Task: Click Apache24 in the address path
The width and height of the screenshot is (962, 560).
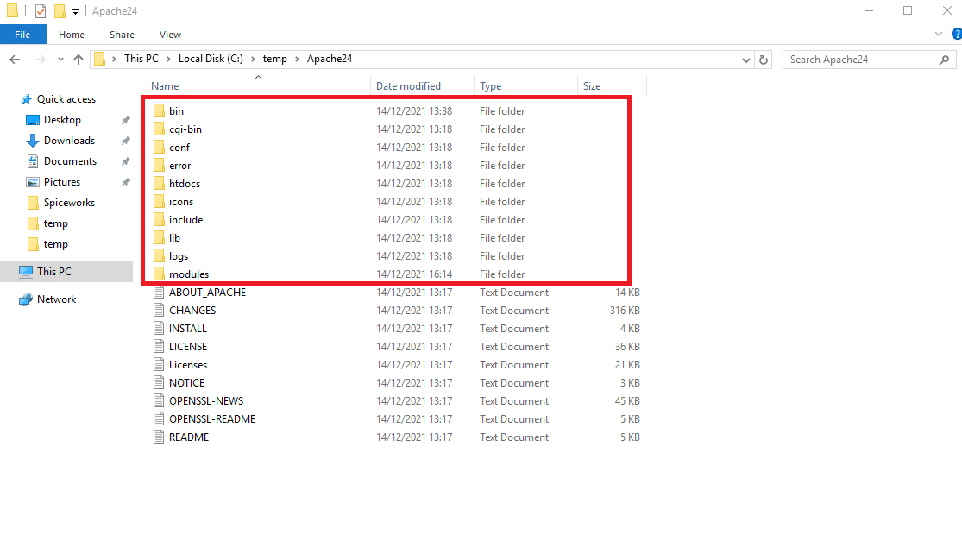Action: (330, 59)
